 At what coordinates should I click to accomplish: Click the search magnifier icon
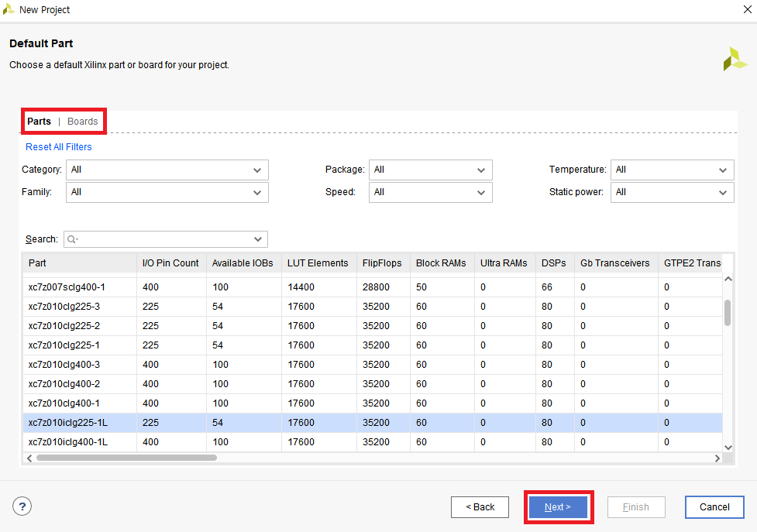point(72,239)
